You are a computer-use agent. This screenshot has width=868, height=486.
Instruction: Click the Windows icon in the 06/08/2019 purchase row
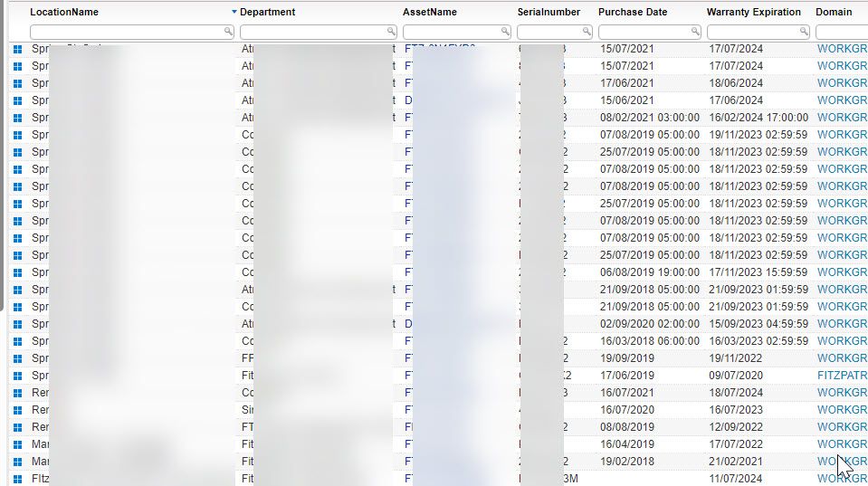(x=17, y=272)
